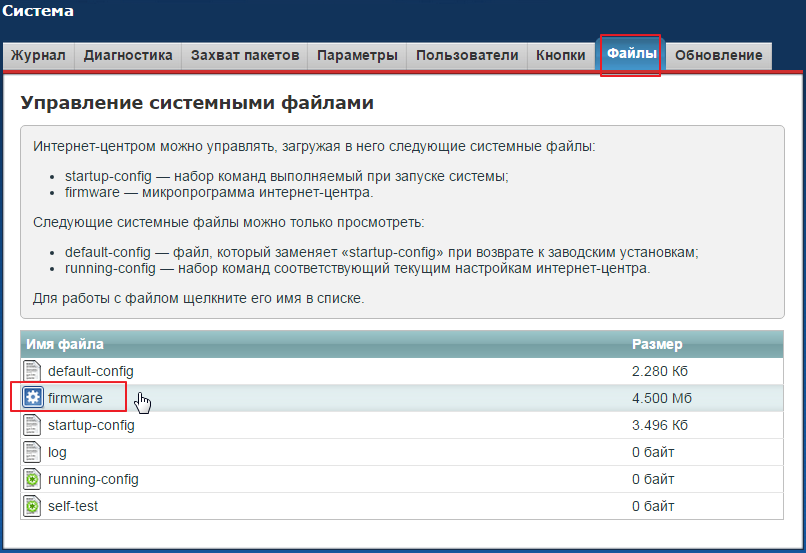The image size is (806, 553).
Task: Switch to the Диагностика tab
Action: point(128,56)
